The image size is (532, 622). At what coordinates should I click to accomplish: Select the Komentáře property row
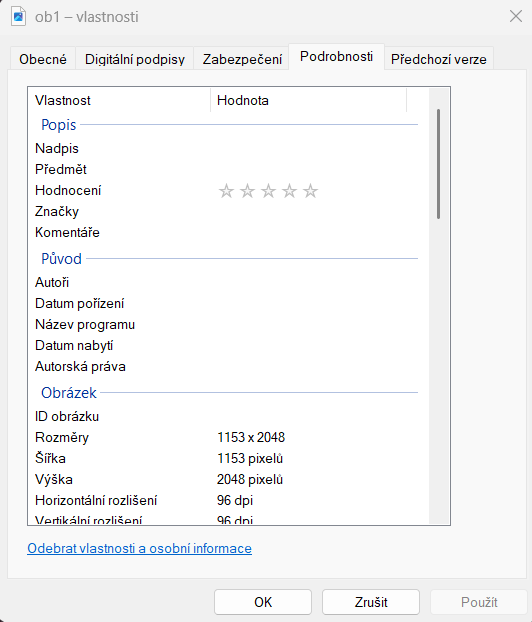pyautogui.click(x=223, y=232)
